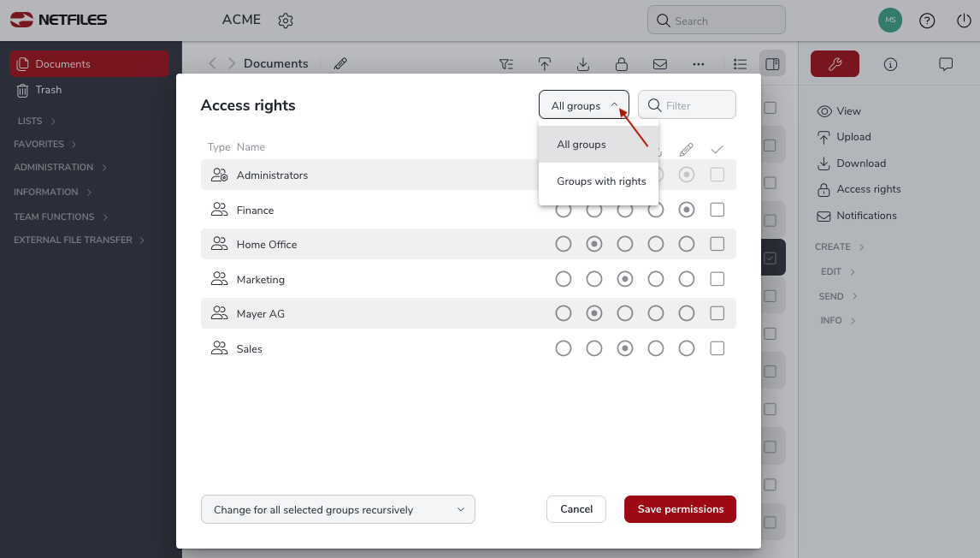980x558 pixels.
Task: Click the checkmark column header icon
Action: click(x=717, y=150)
